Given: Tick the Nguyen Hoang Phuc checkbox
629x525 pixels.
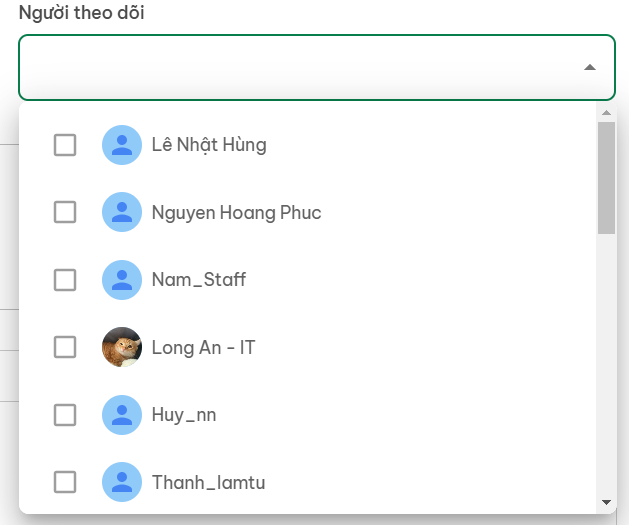Looking at the screenshot, I should 65,212.
